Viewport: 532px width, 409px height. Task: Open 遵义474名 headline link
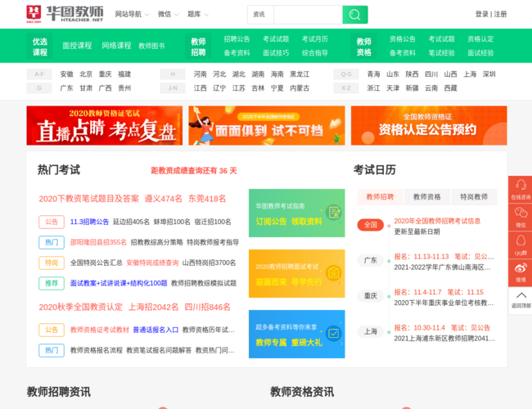(x=164, y=199)
